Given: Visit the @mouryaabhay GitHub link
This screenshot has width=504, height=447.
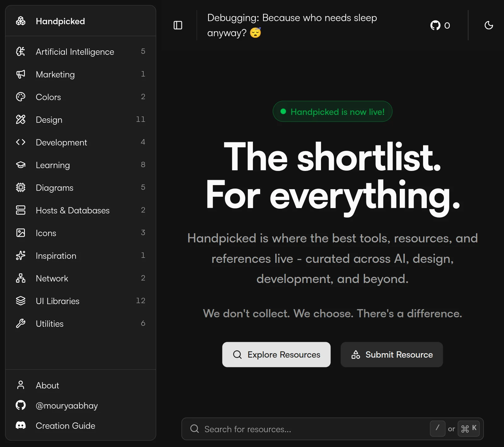Looking at the screenshot, I should point(81,405).
